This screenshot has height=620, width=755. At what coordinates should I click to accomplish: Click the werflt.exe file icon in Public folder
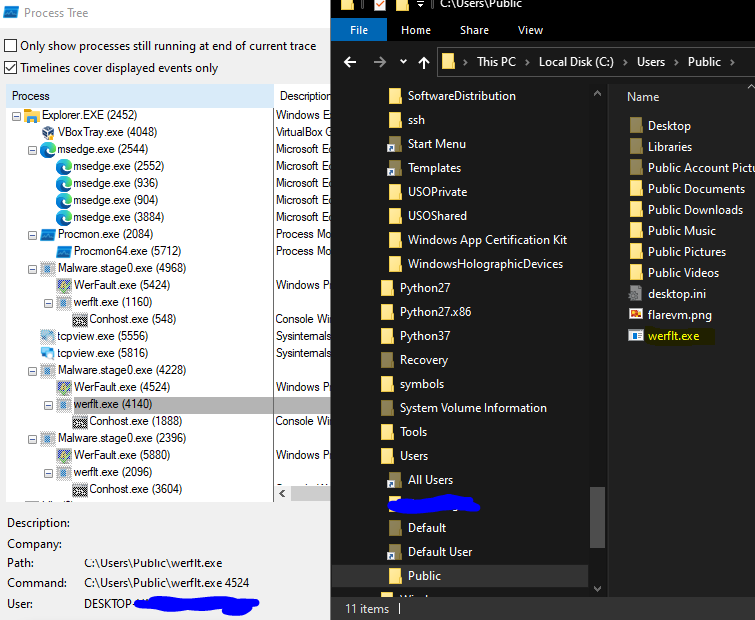pos(636,336)
